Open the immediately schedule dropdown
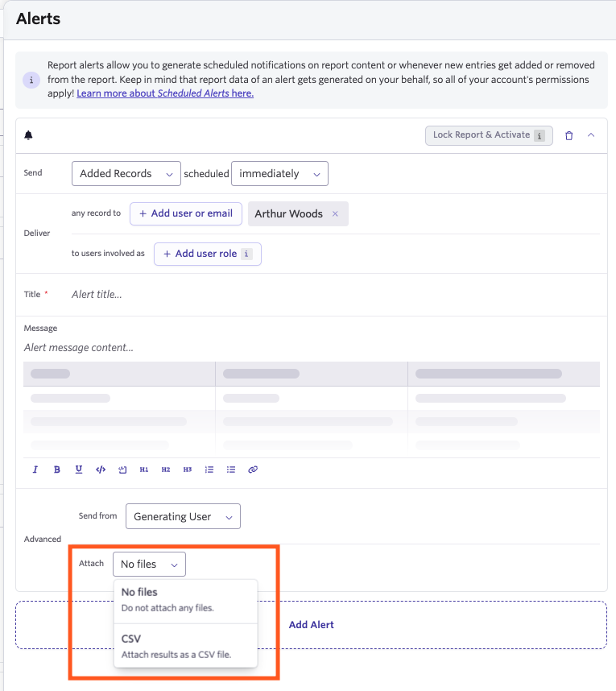Image resolution: width=616 pixels, height=691 pixels. tap(279, 174)
